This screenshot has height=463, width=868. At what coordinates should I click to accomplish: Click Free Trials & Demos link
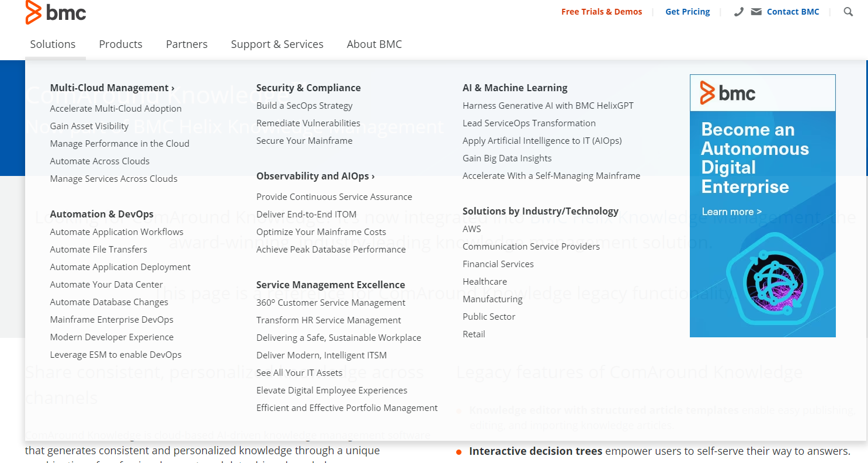coord(601,12)
